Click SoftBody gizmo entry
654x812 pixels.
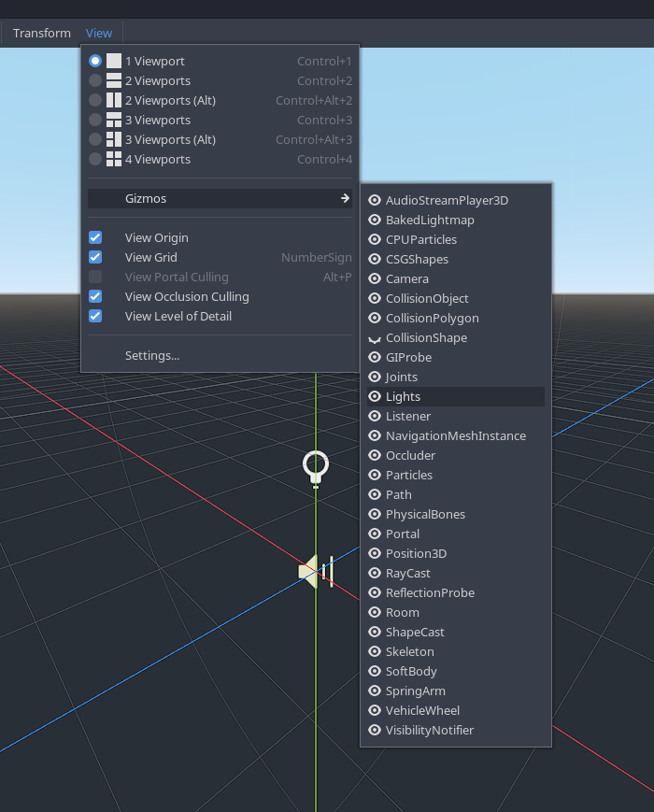click(456, 672)
